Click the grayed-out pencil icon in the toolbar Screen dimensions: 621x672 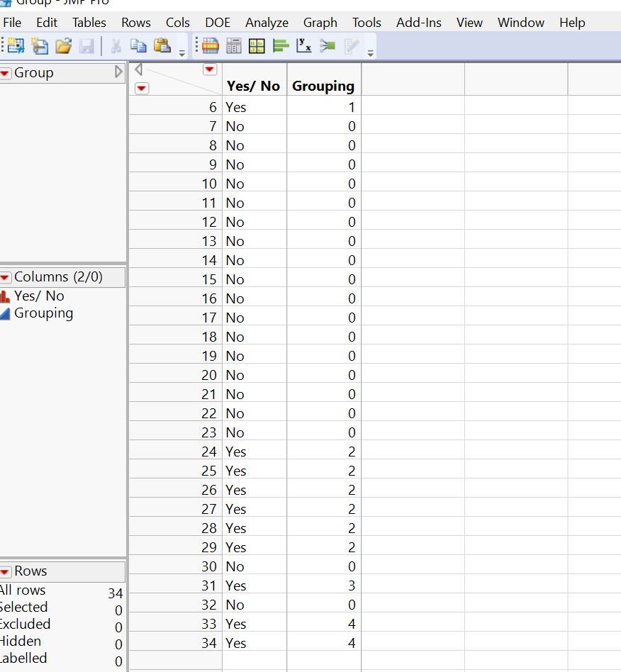pyautogui.click(x=351, y=45)
